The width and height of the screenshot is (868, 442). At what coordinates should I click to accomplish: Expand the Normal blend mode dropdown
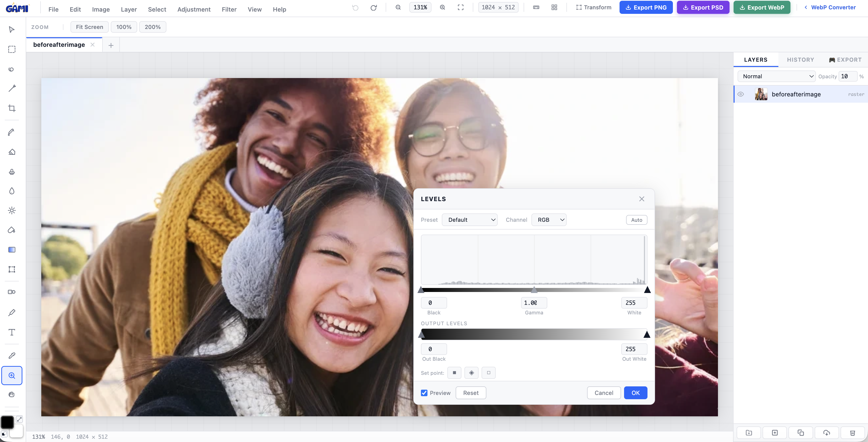776,77
